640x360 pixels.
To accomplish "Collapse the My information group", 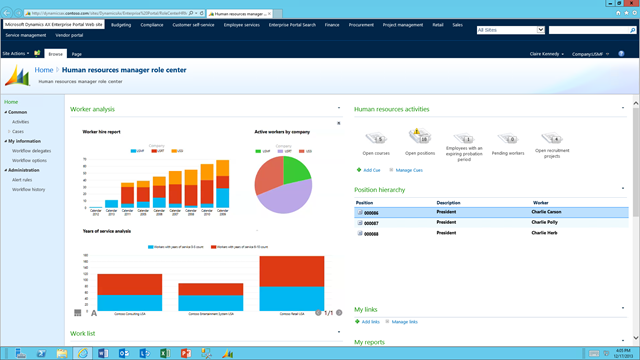I will tap(6, 141).
